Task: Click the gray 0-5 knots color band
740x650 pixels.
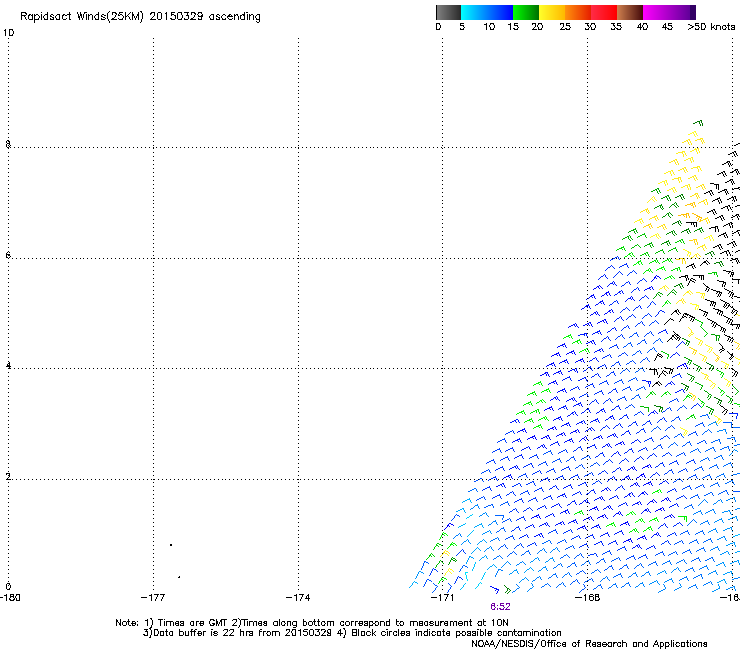Action: [448, 12]
